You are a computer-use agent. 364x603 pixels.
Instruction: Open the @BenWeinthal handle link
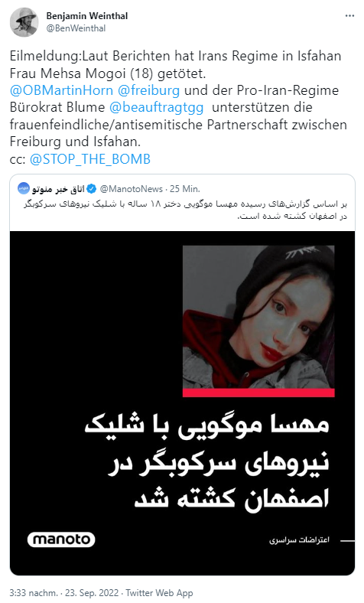tap(76, 28)
